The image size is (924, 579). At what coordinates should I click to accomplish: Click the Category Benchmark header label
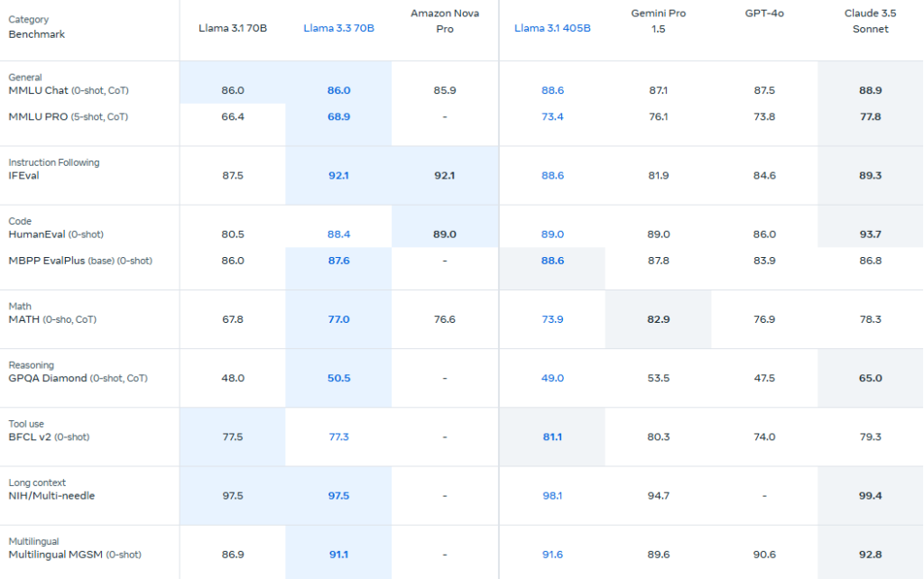[36, 27]
